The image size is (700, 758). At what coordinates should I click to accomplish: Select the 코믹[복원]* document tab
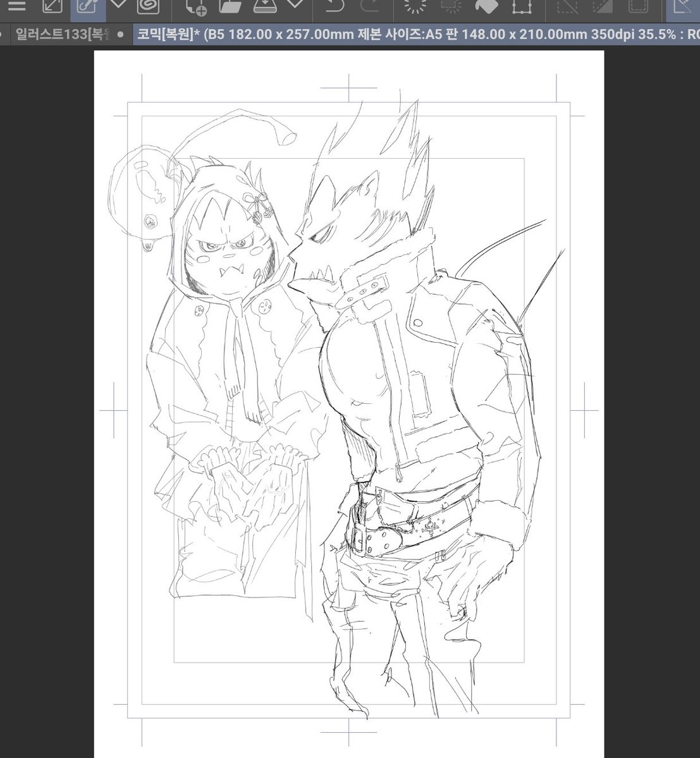click(x=415, y=34)
